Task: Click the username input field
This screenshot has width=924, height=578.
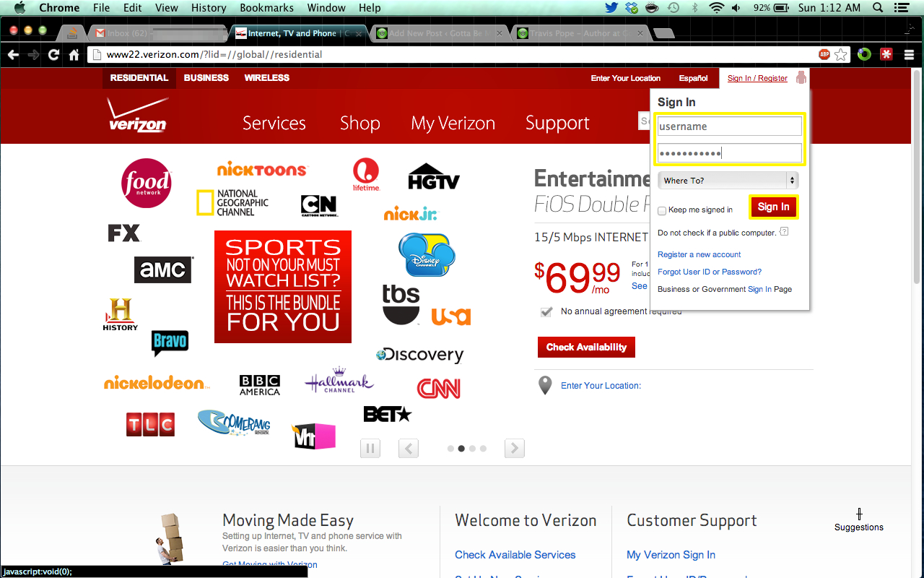Action: point(729,126)
